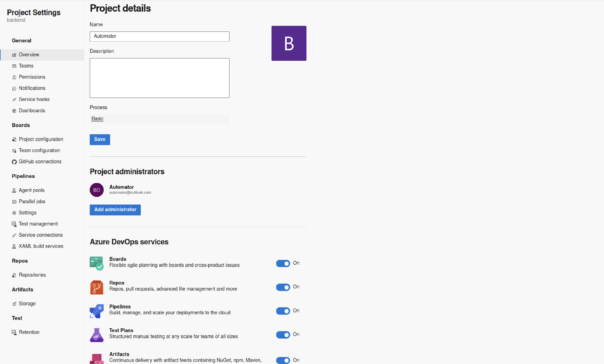Click the Repos service icon
Image resolution: width=604 pixels, height=364 pixels.
pos(97,287)
